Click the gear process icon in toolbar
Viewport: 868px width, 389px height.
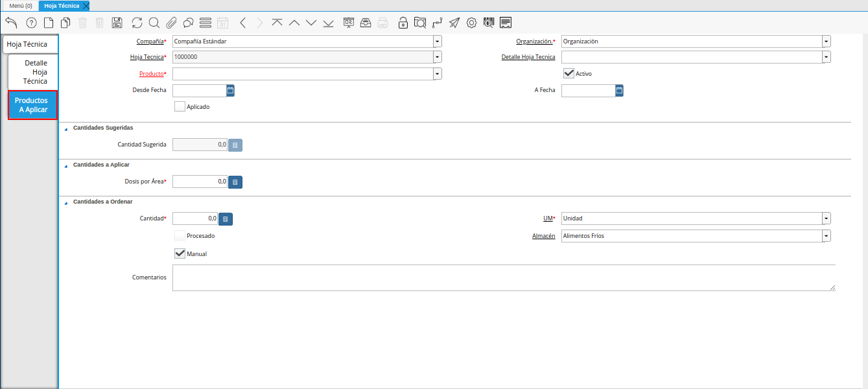471,23
